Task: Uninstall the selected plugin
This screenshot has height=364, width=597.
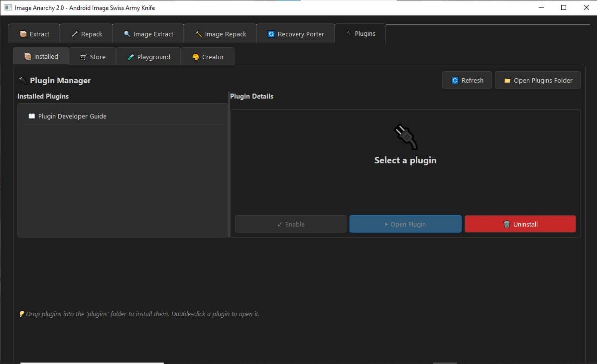Action: (520, 224)
